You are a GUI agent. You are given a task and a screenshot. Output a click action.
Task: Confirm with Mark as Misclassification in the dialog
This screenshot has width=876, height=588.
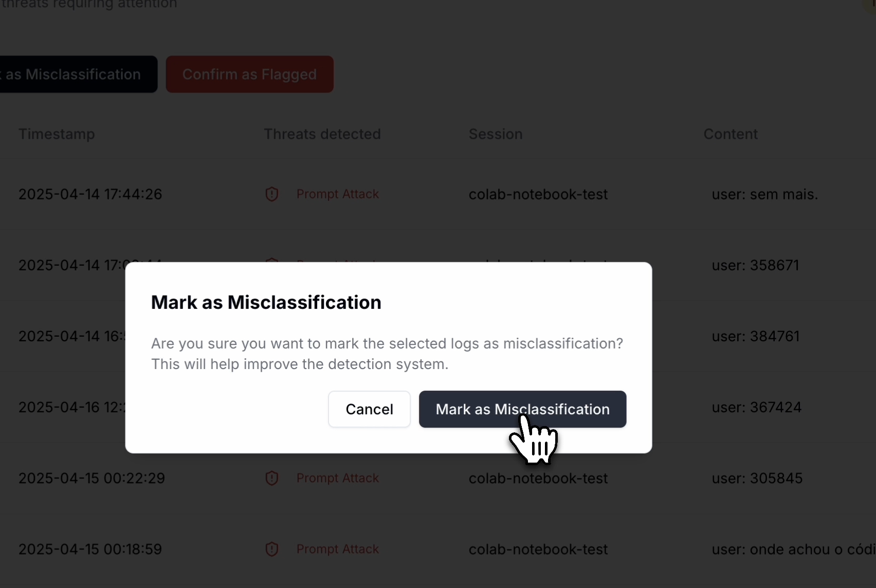pos(522,409)
